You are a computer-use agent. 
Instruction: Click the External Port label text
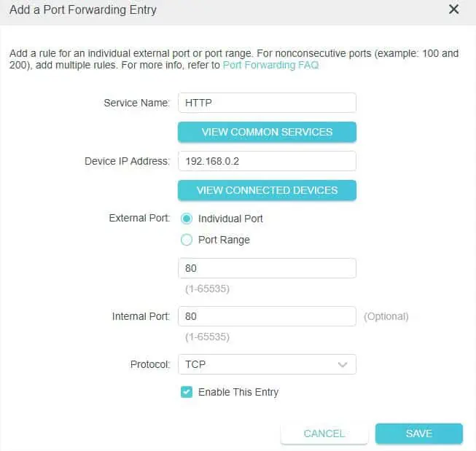(x=139, y=218)
